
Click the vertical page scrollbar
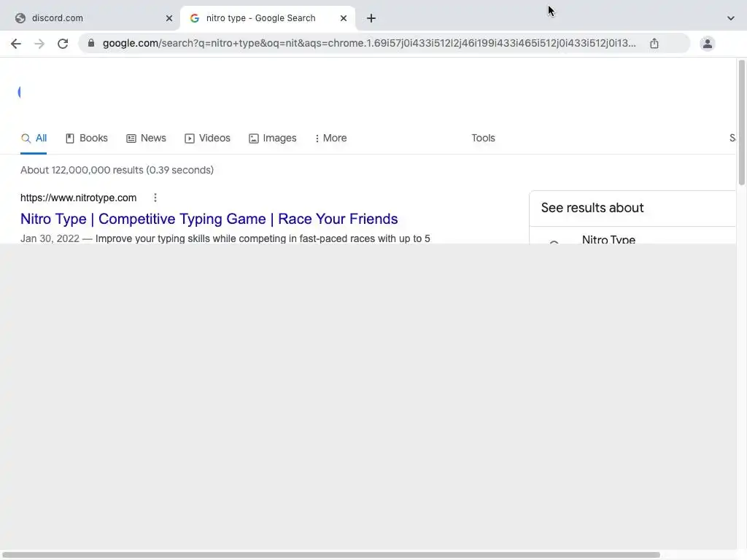[x=741, y=122]
